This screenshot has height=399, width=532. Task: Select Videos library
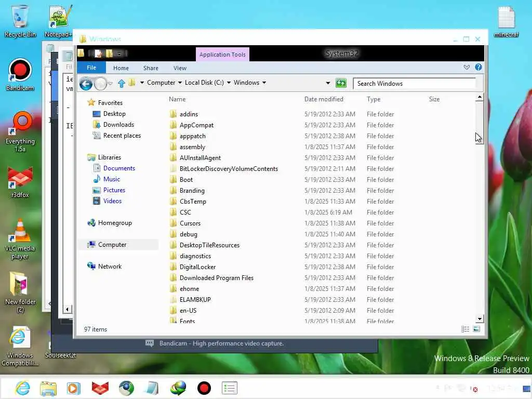112,201
